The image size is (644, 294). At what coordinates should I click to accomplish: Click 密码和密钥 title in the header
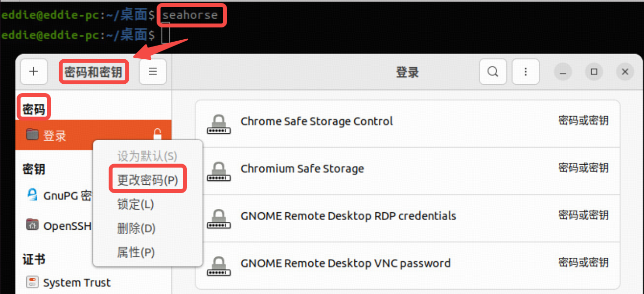coord(93,72)
